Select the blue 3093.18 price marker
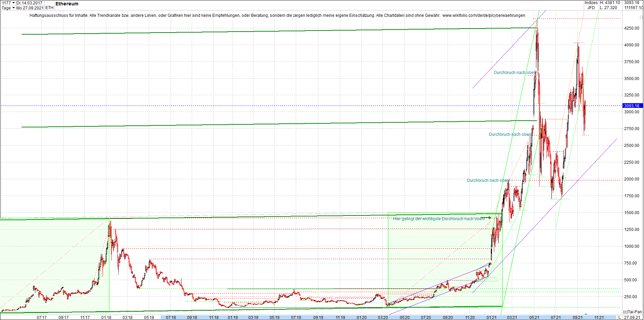This screenshot has height=320, width=644. click(632, 106)
